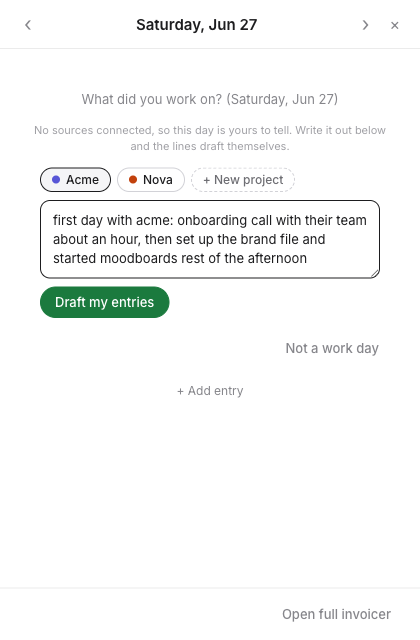
Task: Click into the work description text box
Action: [x=210, y=239]
